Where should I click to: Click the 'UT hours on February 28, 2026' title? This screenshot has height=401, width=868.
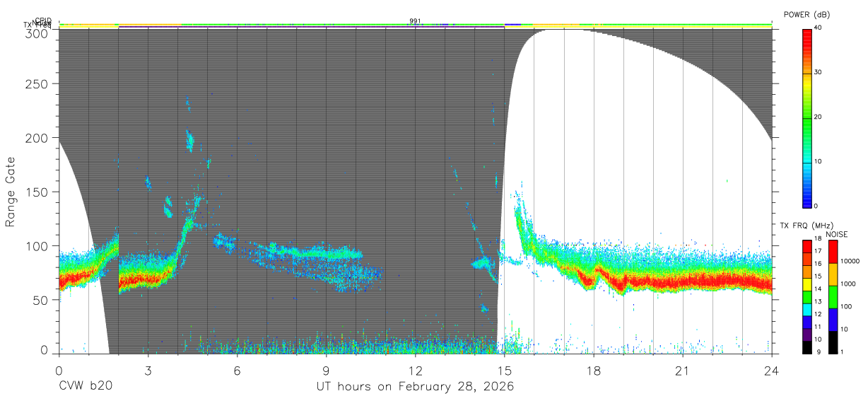(415, 388)
